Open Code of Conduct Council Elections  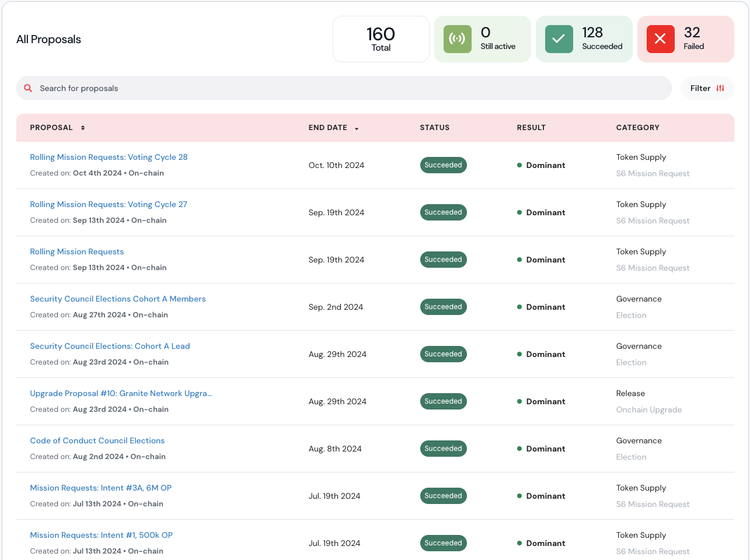[x=97, y=440]
